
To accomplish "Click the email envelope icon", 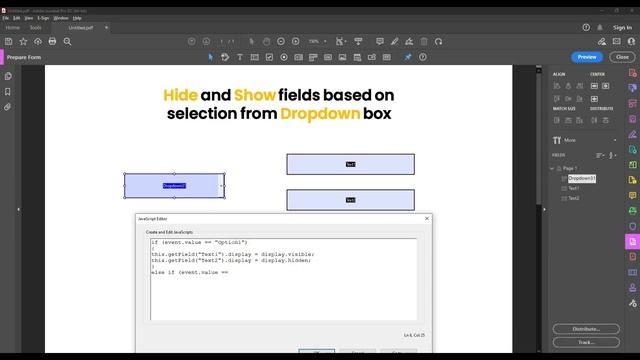I will (x=616, y=41).
